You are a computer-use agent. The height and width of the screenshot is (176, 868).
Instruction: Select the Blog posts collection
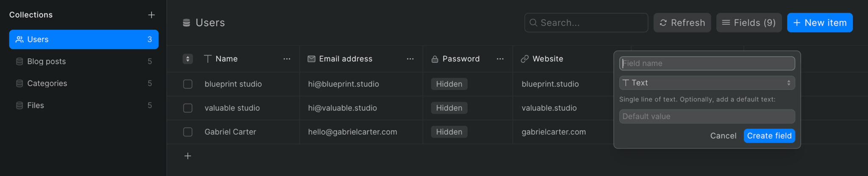(x=84, y=61)
